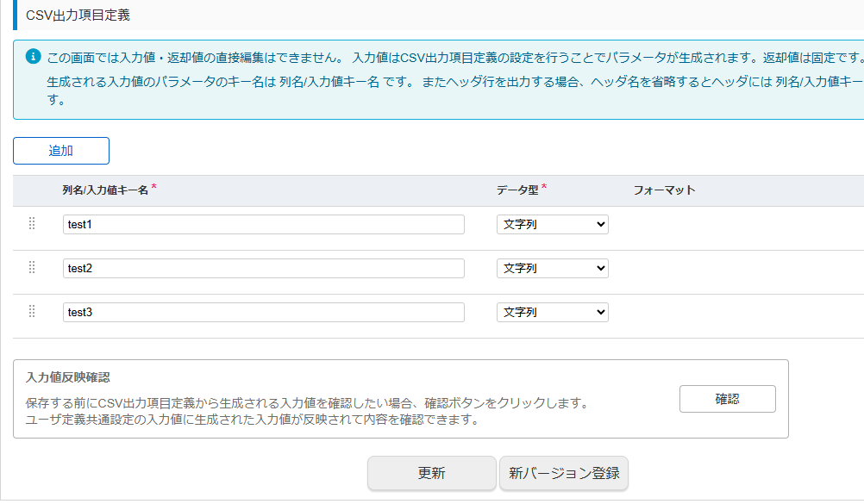Screen dimensions: 864x504
Task: Open the データ型 dropdown for test1
Action: click(552, 224)
